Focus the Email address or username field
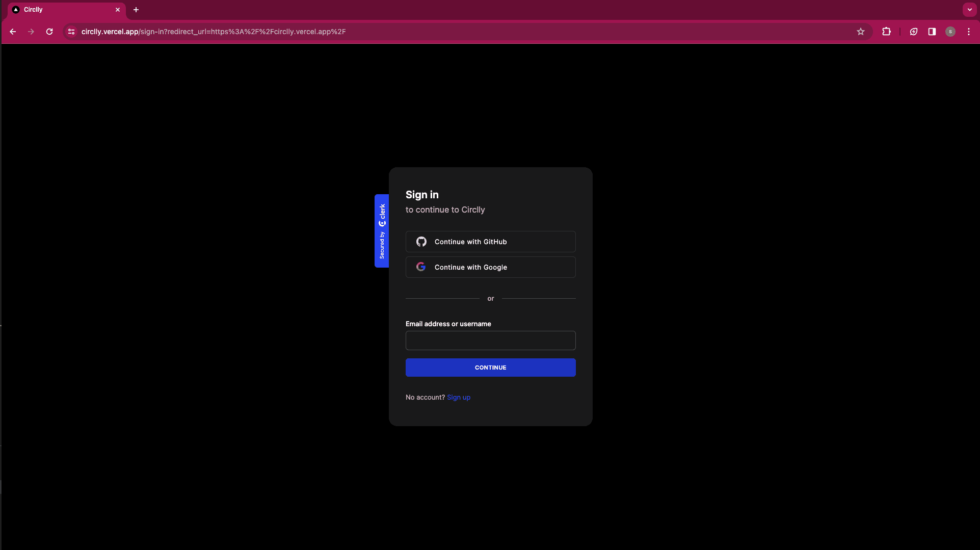980x550 pixels. [490, 341]
